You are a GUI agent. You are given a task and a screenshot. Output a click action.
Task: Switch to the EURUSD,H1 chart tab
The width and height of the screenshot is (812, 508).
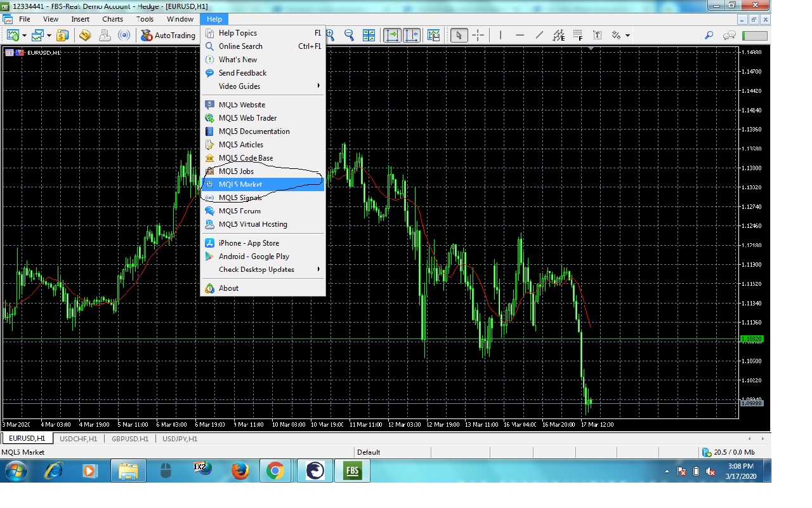coord(27,438)
